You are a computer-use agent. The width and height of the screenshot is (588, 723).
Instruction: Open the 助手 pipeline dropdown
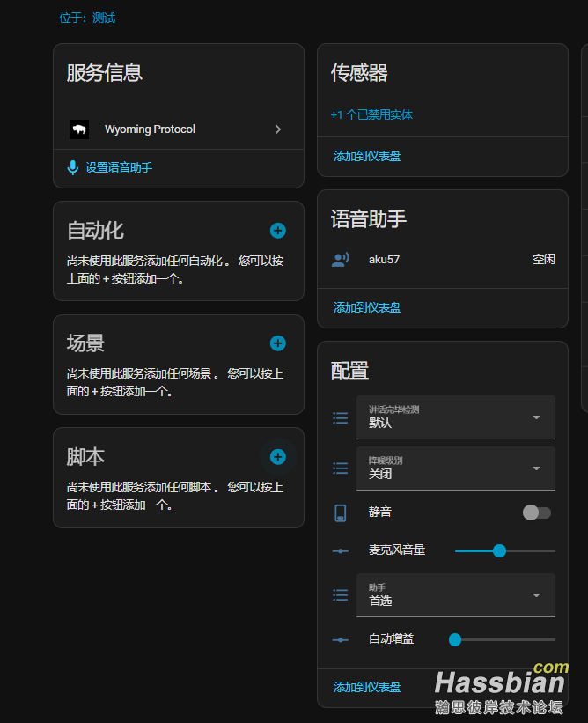(455, 595)
